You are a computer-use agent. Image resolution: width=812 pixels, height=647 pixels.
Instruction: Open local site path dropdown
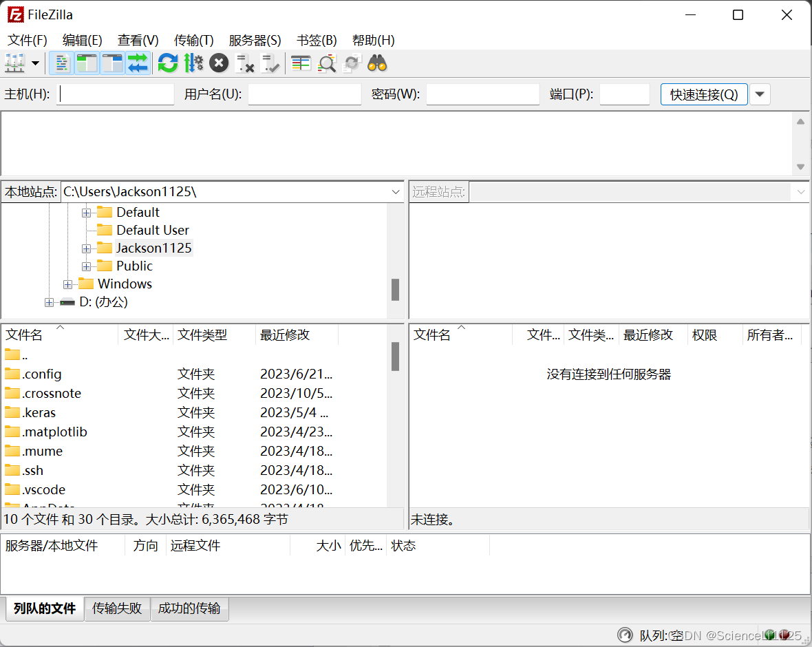click(396, 191)
